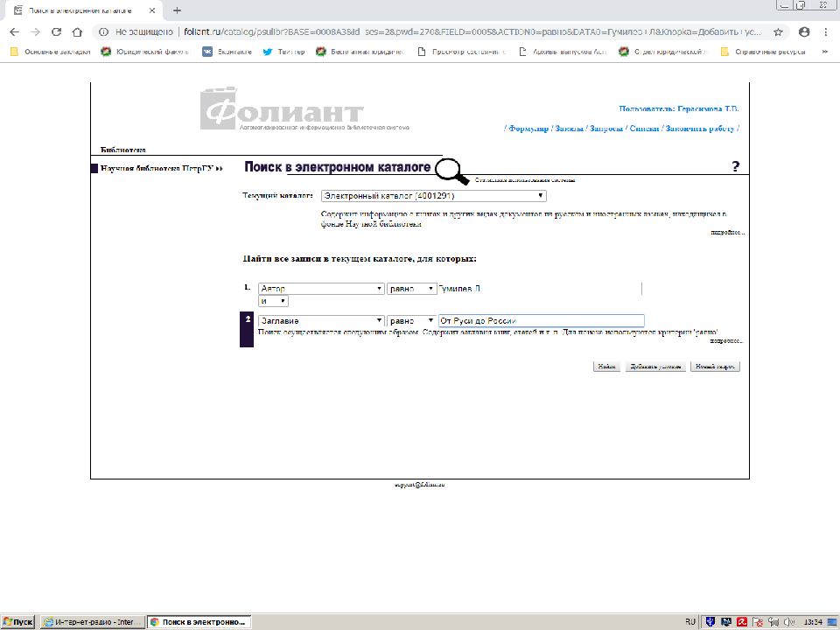Screen dimensions: 840x630
Task: Open the Вконтакте bookmark
Action: click(x=227, y=52)
